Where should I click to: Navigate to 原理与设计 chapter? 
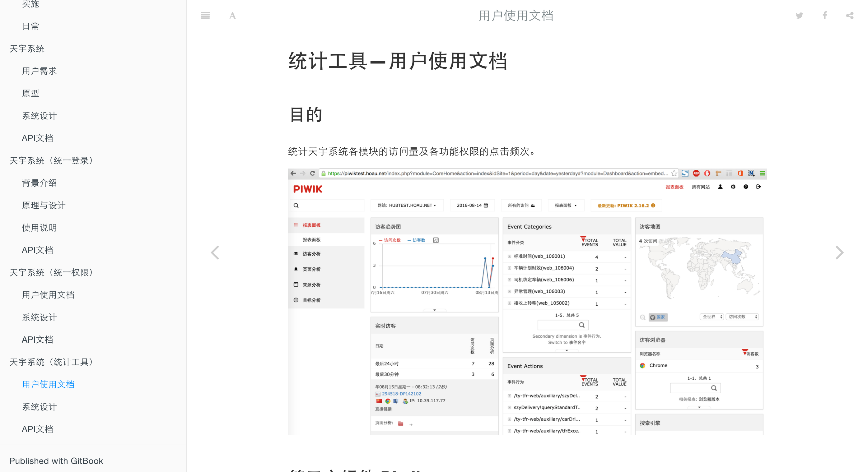[44, 205]
